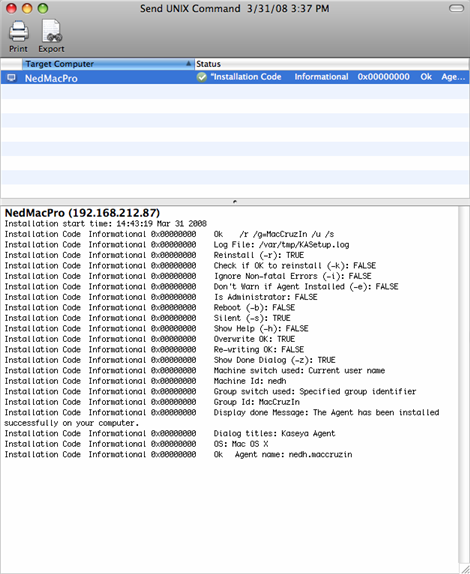Click the split pane divider handle
This screenshot has height=574, width=470.
(x=235, y=201)
